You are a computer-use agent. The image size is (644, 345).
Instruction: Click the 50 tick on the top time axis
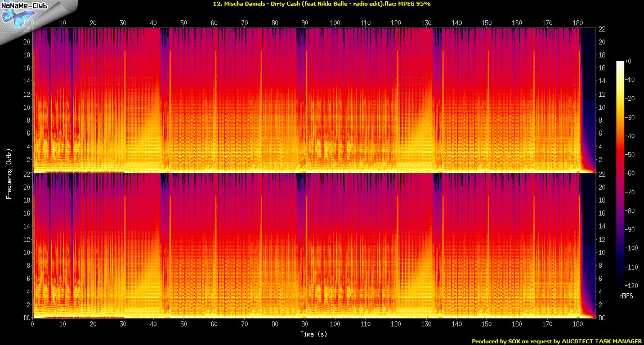184,23
